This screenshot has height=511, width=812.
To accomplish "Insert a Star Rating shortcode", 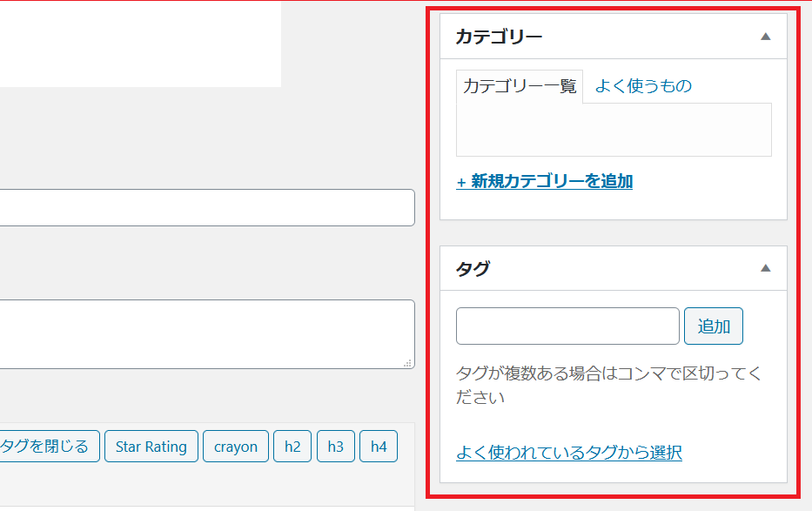I will [x=151, y=447].
